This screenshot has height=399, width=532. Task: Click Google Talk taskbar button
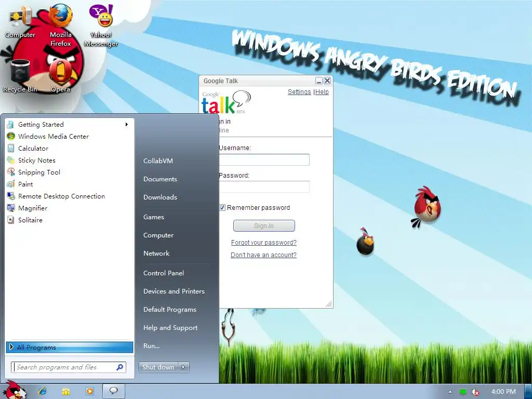coord(114,391)
